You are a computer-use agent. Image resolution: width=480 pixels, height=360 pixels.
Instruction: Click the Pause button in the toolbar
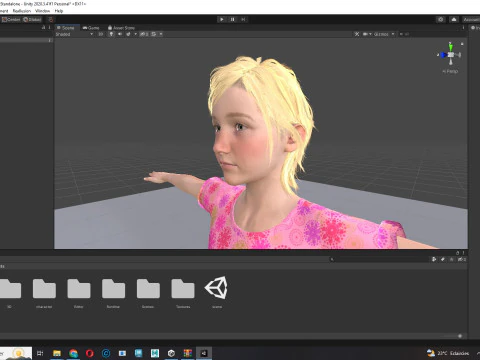232,19
